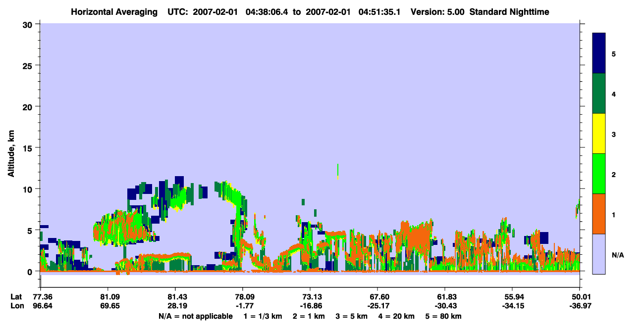The image size is (644, 330).
Task: Click the 'Lon' row label
Action: (16, 306)
